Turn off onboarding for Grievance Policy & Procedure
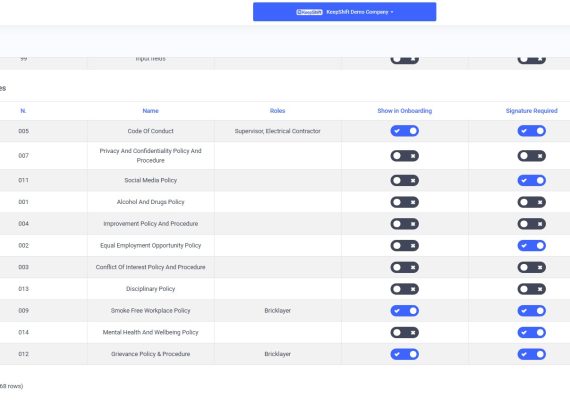The width and height of the screenshot is (570, 400). [x=405, y=354]
